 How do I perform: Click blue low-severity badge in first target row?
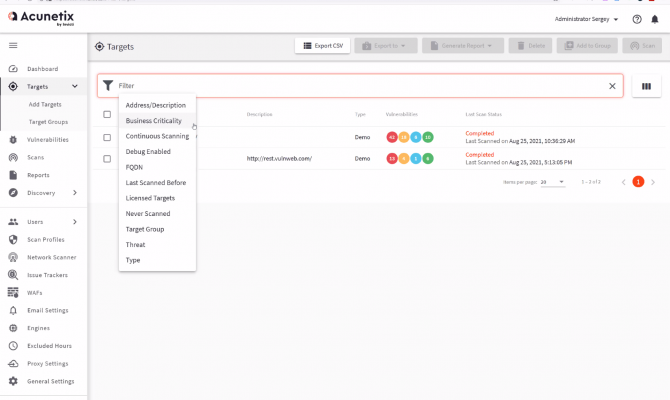416,137
